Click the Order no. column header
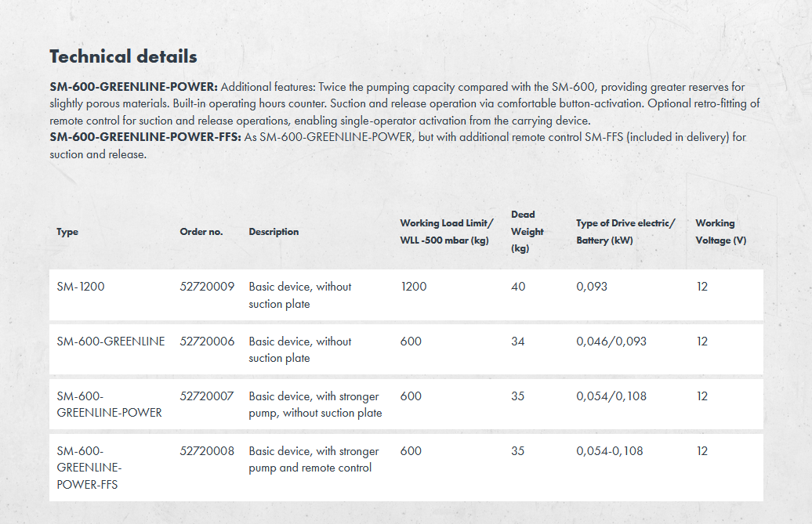 click(x=201, y=232)
